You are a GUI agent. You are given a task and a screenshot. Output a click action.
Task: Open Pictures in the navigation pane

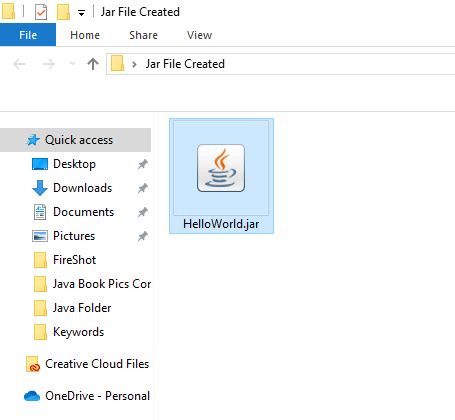[x=74, y=236]
